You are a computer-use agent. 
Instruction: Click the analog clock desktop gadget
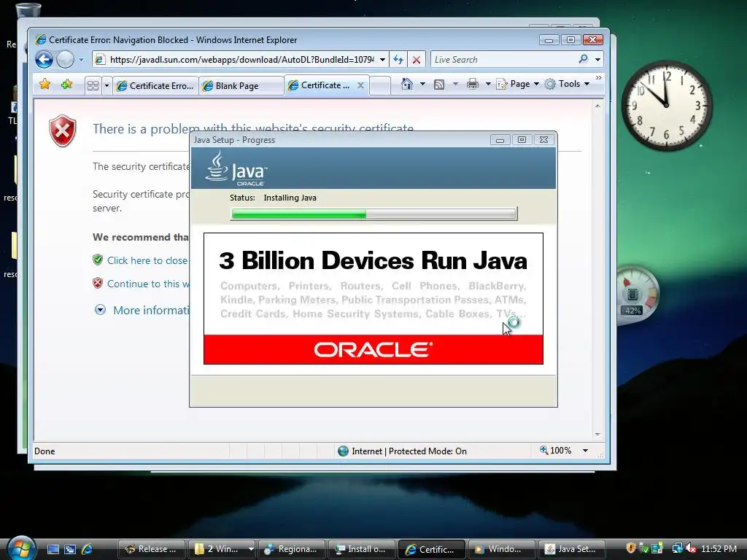[x=667, y=105]
